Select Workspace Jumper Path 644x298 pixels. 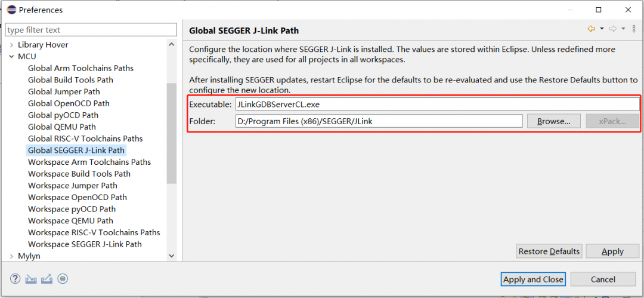pos(72,185)
